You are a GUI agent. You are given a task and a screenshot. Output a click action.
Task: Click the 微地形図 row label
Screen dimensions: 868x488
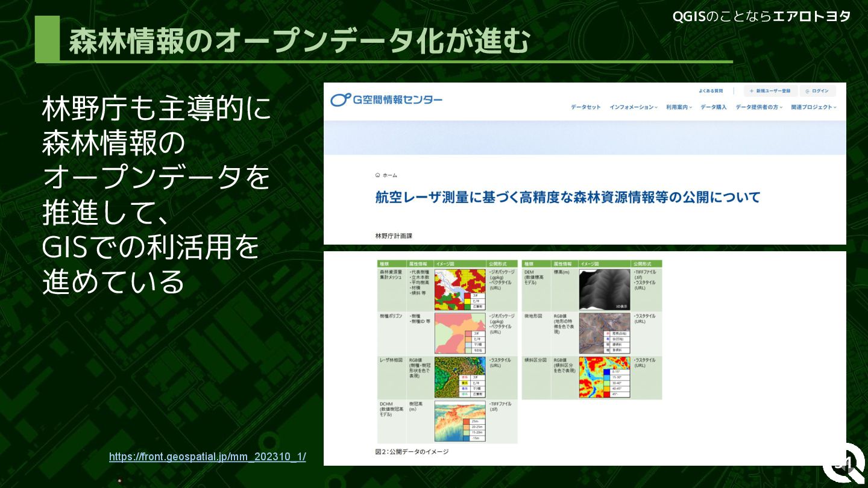(533, 316)
